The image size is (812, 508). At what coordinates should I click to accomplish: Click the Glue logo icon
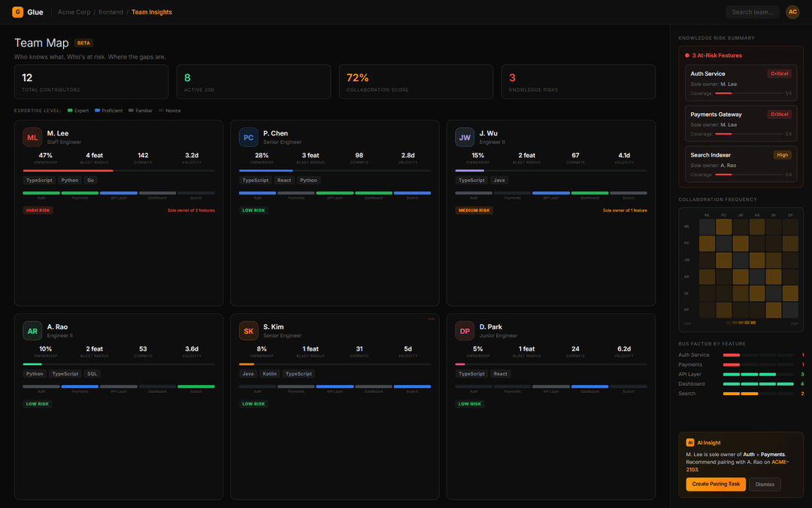pos(17,12)
